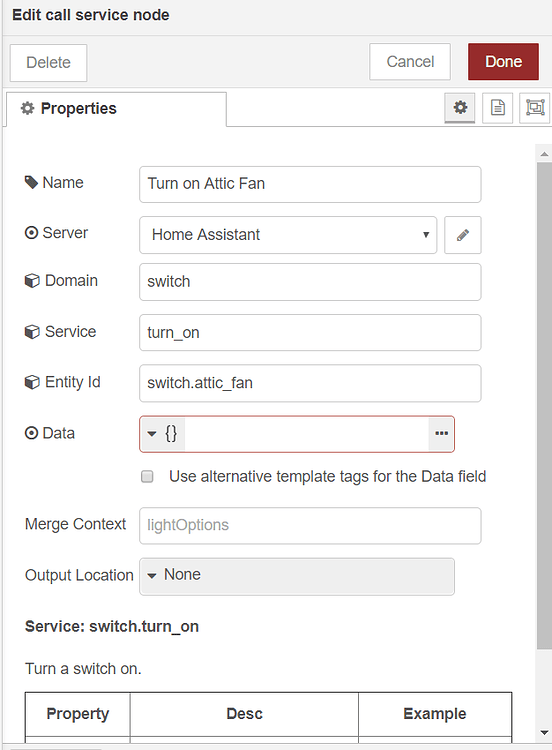Click the Entity Id field with switch.attic_fan
This screenshot has height=750, width=552.
(x=310, y=383)
